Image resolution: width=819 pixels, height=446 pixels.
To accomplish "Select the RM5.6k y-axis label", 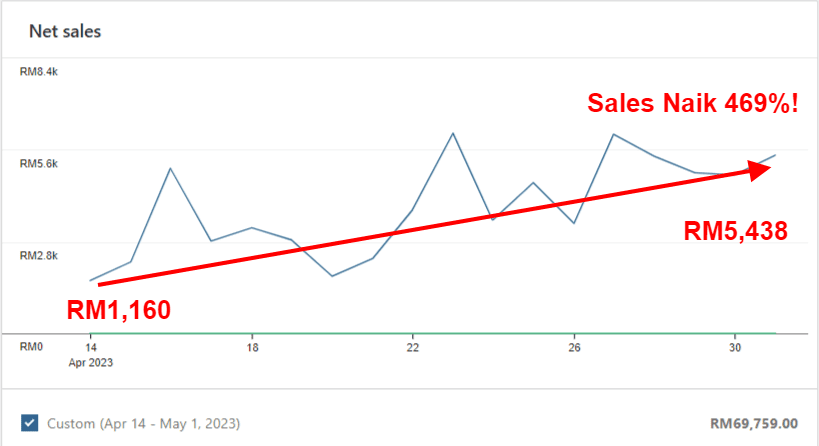I will (38, 163).
